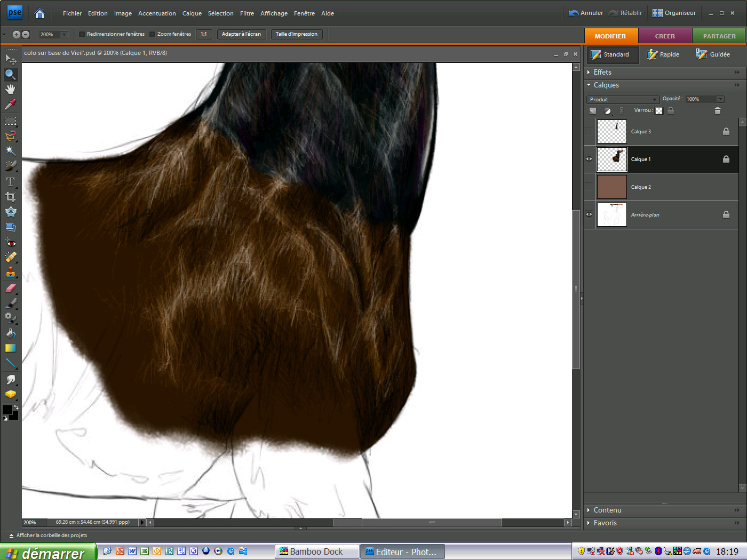
Task: Select the Smudge finger tool
Action: tap(10, 379)
